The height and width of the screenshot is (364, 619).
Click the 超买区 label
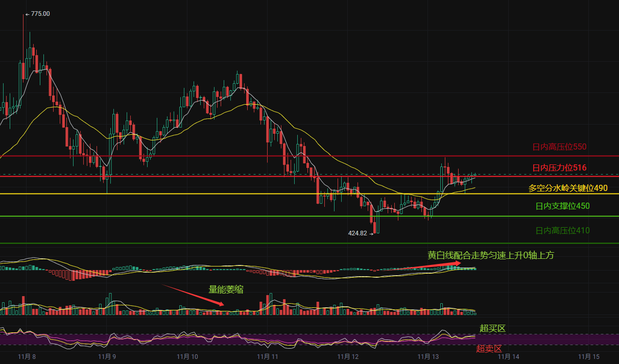point(492,328)
